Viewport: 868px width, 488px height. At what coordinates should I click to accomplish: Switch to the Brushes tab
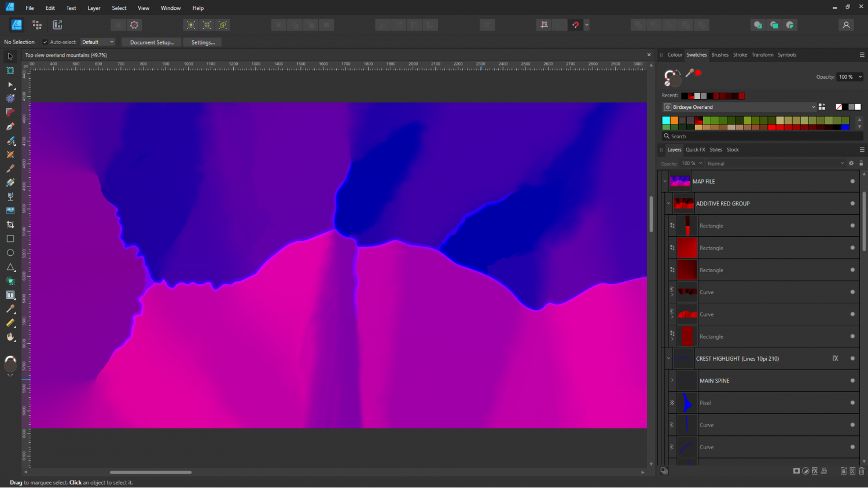720,55
